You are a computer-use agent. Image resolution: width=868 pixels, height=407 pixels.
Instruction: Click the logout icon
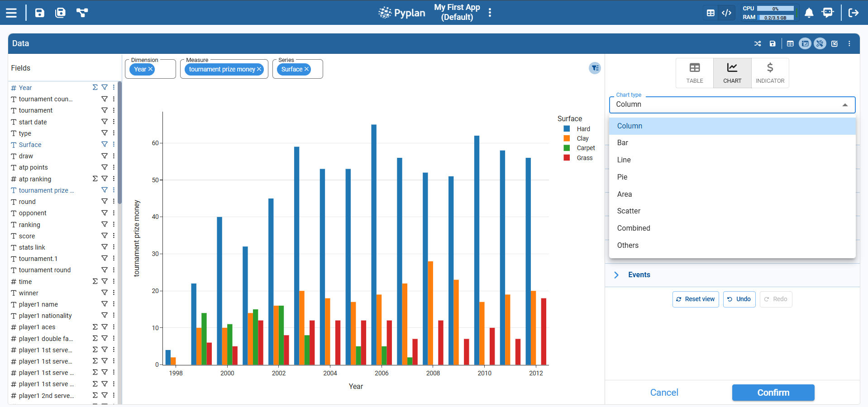tap(853, 13)
